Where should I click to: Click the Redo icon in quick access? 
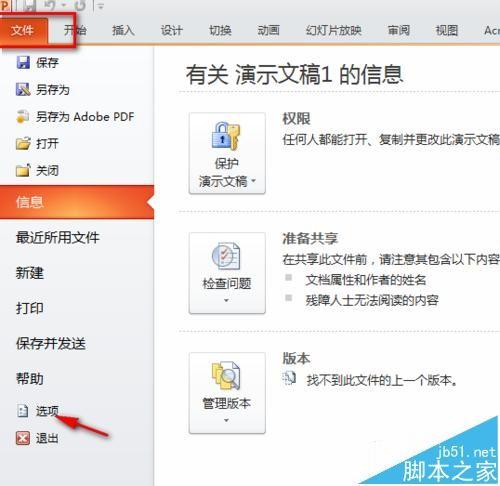click(80, 6)
